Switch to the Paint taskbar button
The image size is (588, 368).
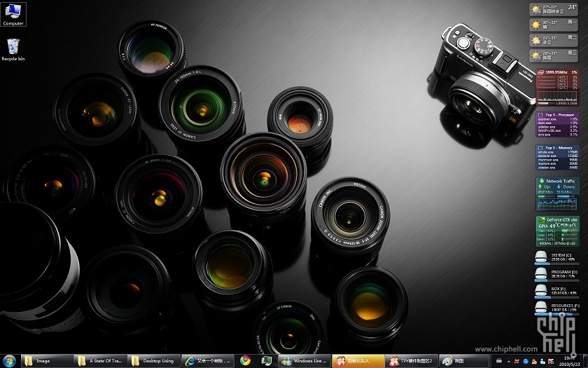[x=465, y=361]
